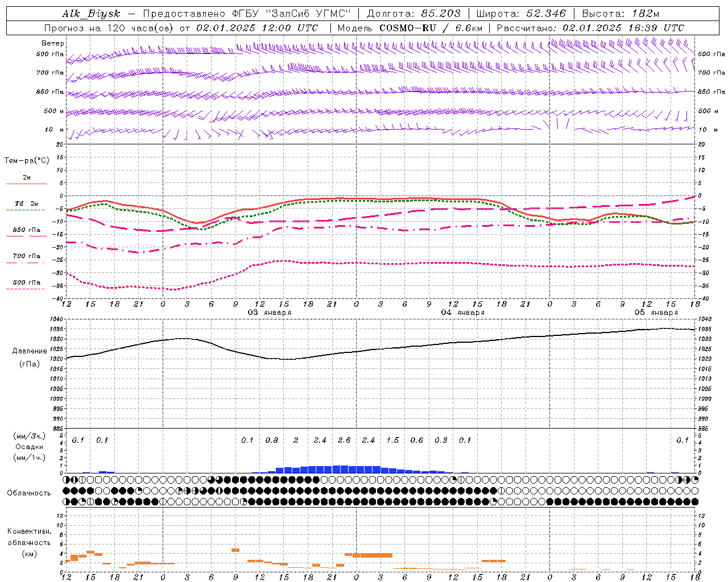Click the 3-hour precipitation value "0.8"
Screen dimensions: 728x582
[x=272, y=440]
